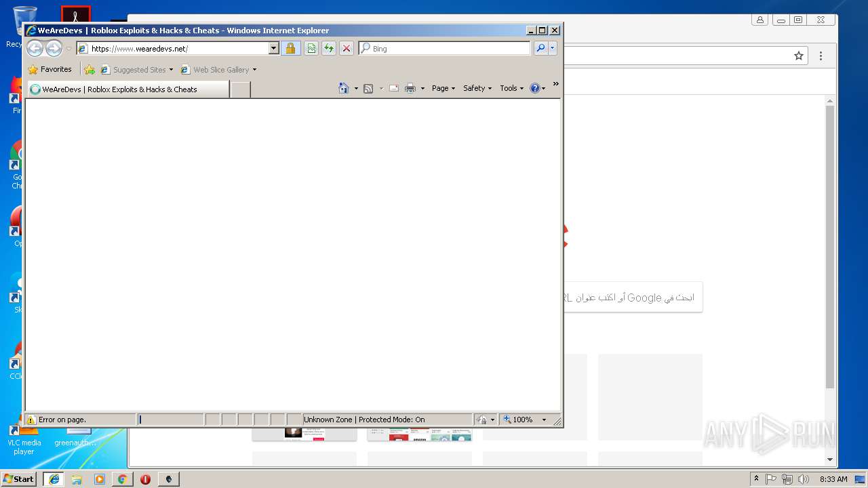
Task: Open the recent pages dropdown beside Forward
Action: [68, 49]
